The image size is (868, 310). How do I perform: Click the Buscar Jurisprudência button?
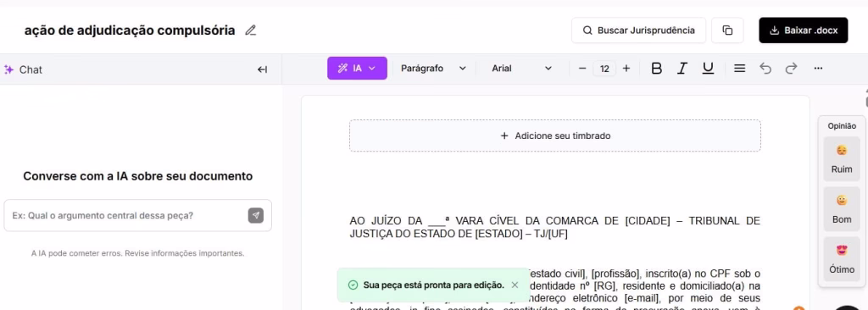click(x=638, y=30)
